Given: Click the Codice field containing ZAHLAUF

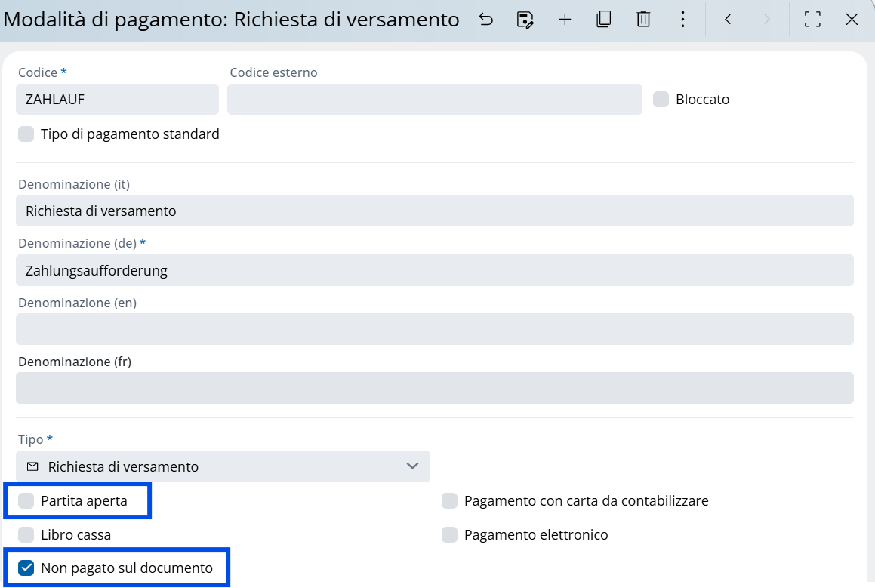Looking at the screenshot, I should [x=117, y=100].
